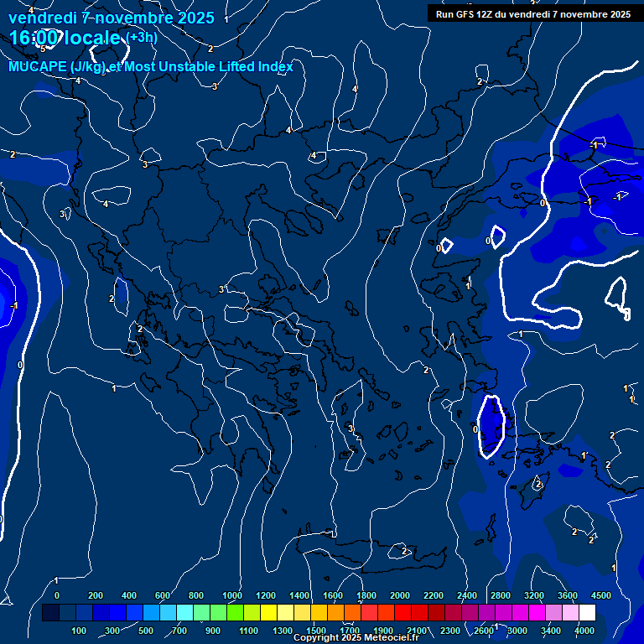Click the "500" legend scale value
This screenshot has width=644, height=644.
tap(146, 631)
